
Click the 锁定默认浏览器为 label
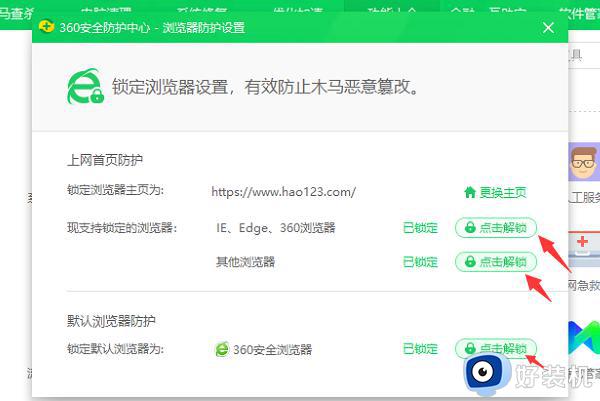116,349
